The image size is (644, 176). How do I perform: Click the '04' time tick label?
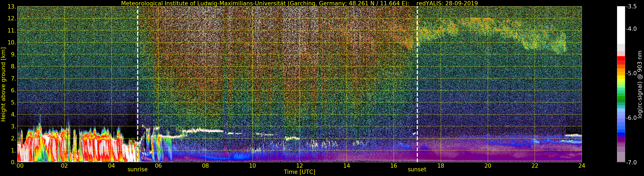111,166
